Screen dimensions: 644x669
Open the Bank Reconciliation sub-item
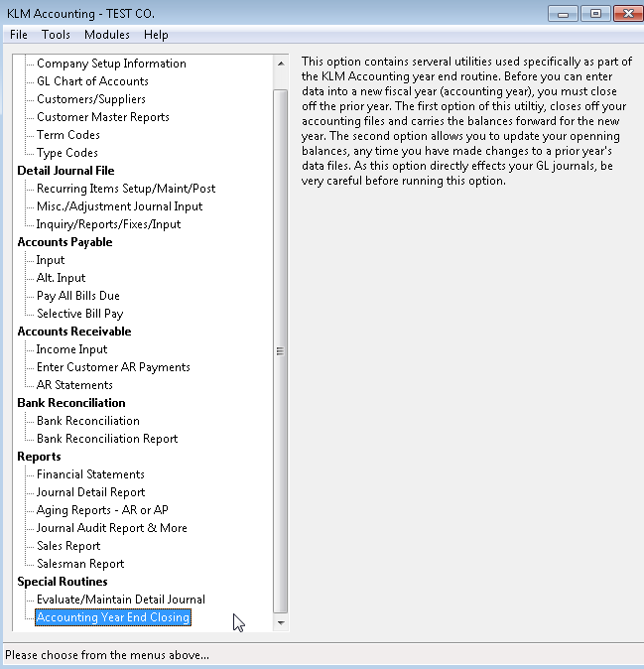pos(88,421)
